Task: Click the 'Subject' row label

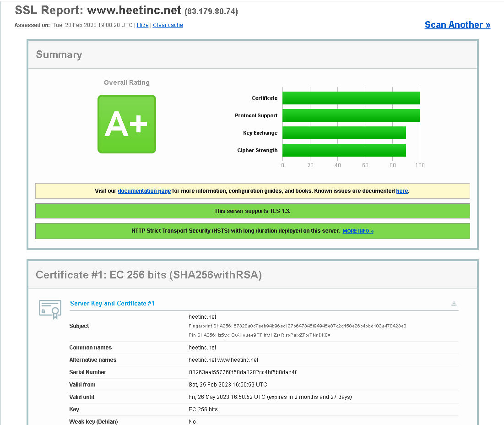Action: (79, 326)
